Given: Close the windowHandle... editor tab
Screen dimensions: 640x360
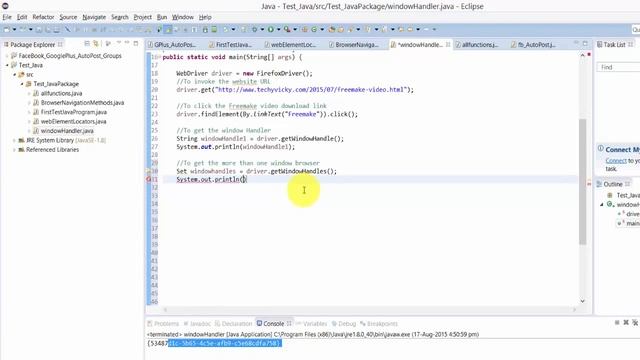Looking at the screenshot, I should click(448, 44).
